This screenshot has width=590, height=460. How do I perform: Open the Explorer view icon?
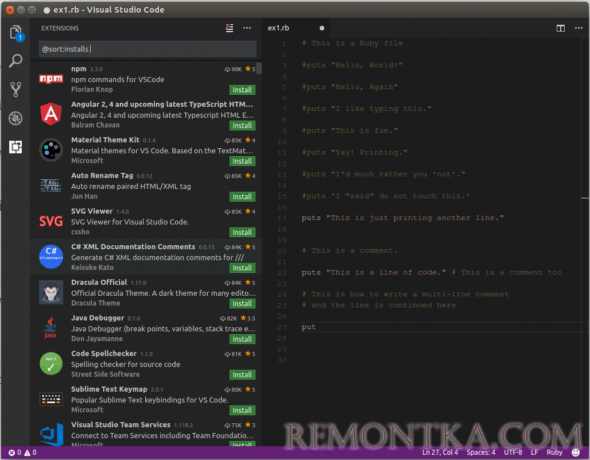point(16,33)
